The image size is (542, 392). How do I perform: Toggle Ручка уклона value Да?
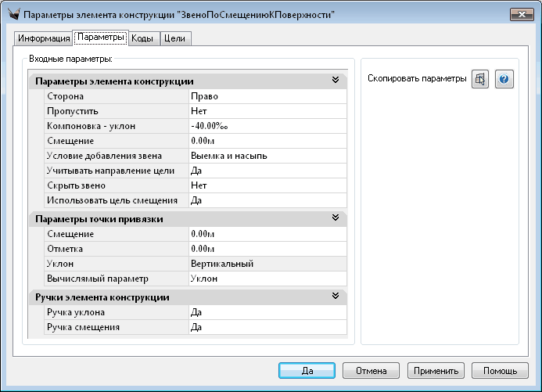click(266, 312)
